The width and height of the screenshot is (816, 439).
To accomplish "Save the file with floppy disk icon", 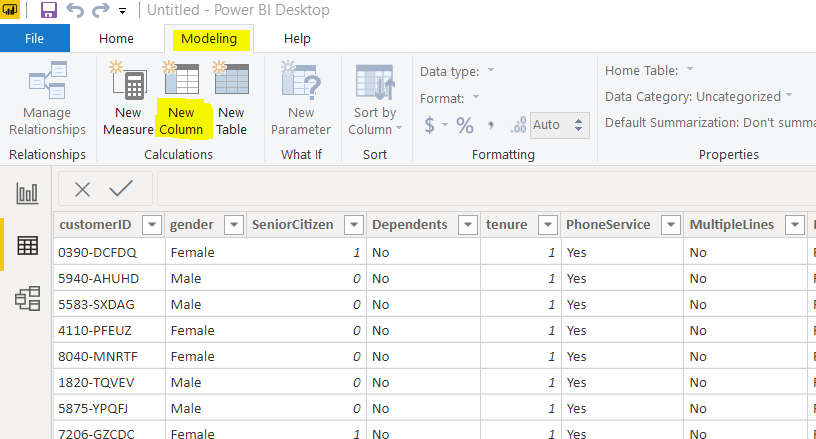I will (x=48, y=10).
